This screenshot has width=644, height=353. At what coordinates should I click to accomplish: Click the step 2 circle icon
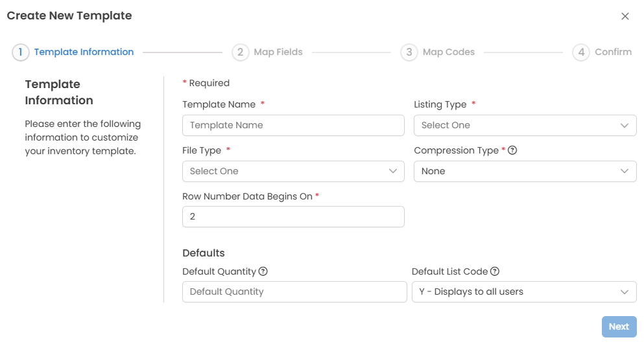tap(241, 52)
